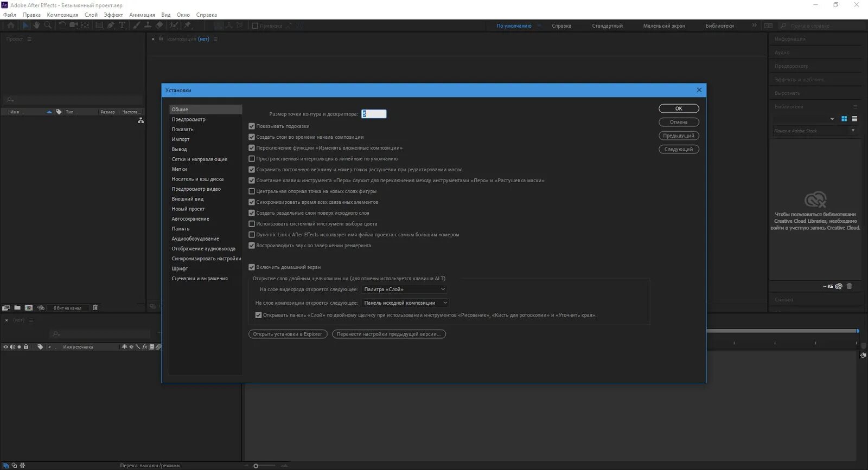Screen dimensions: 868x470
Task: Expand the workspace overflow chevrons
Action: coord(754,25)
